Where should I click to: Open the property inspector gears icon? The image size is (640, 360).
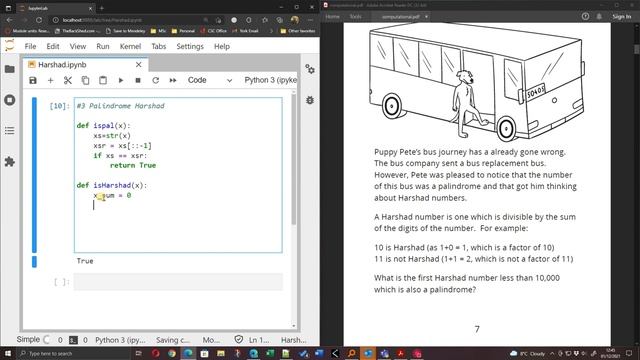click(x=310, y=69)
